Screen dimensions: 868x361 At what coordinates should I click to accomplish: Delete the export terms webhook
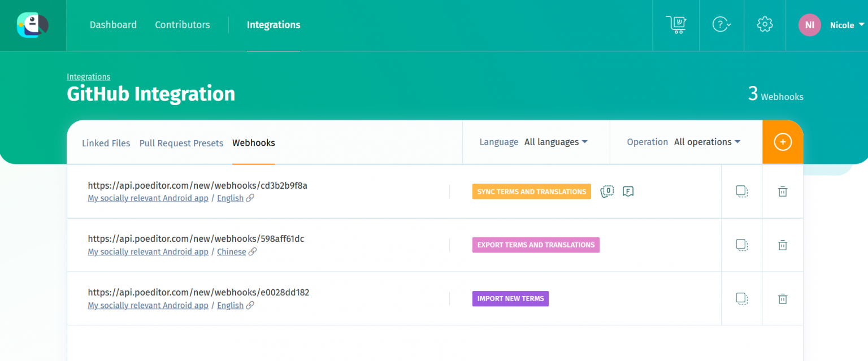[x=782, y=245]
